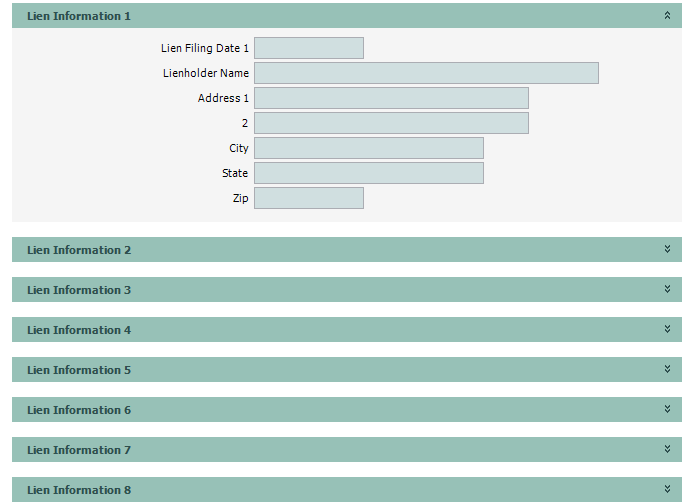Expand Lien Information 3 chevron icon
697x503 pixels.
[667, 290]
